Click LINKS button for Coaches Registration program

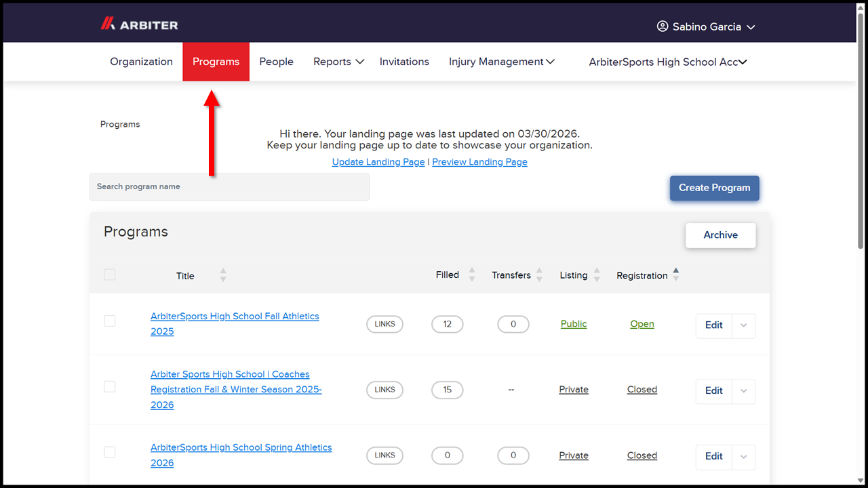pyautogui.click(x=384, y=390)
